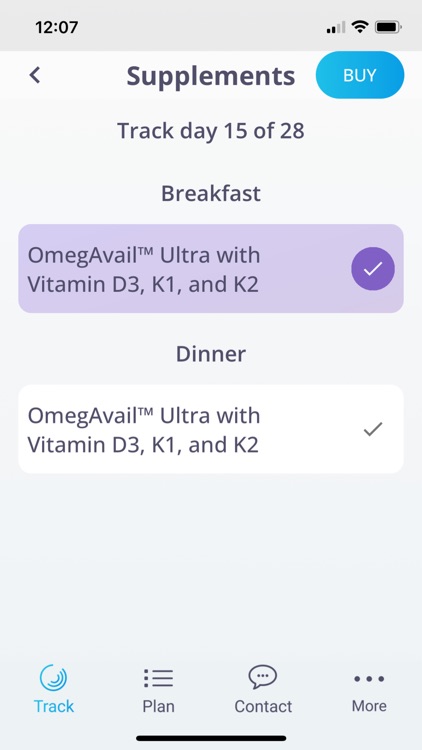The image size is (422, 750).
Task: Tap the Track day 15 of 28 text
Action: tap(211, 131)
